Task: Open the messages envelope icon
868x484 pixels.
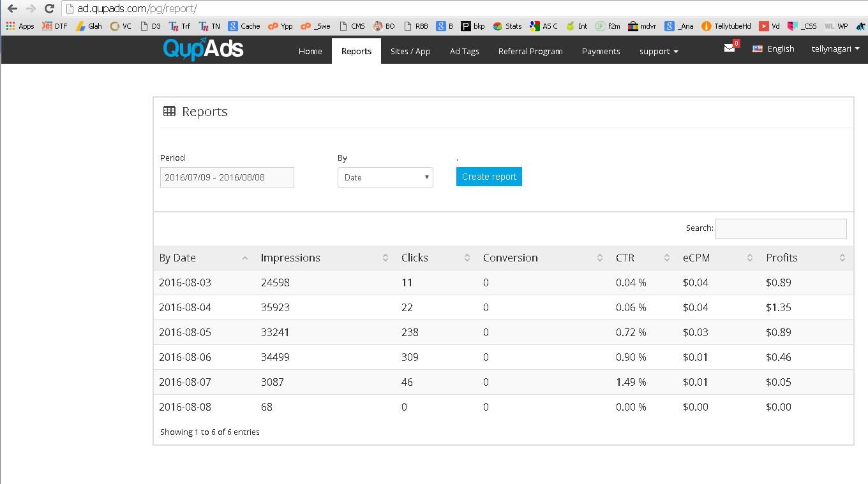Action: (730, 48)
